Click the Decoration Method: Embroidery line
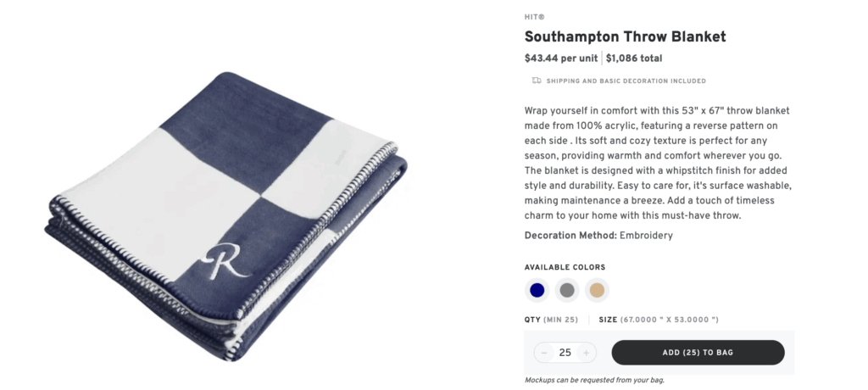 [598, 236]
